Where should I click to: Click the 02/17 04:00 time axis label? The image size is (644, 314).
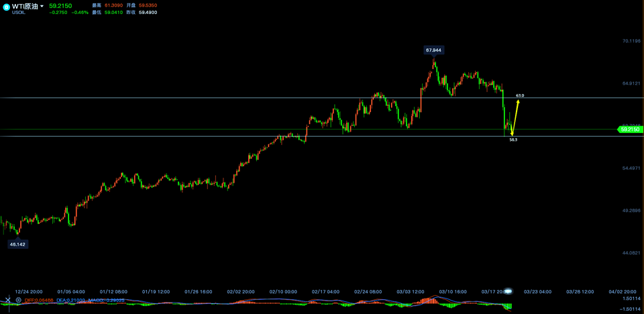point(325,291)
